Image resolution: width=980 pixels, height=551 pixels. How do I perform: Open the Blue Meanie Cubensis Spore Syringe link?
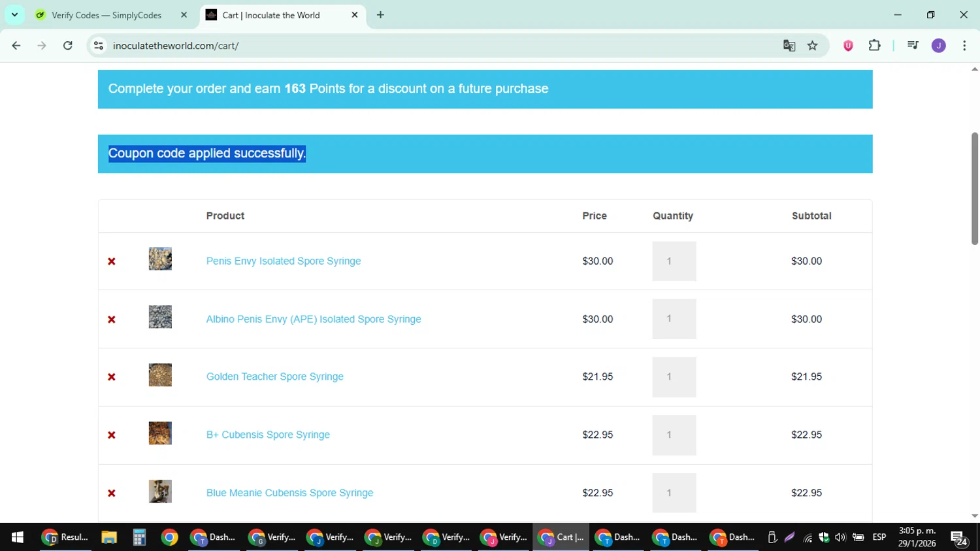(x=289, y=493)
